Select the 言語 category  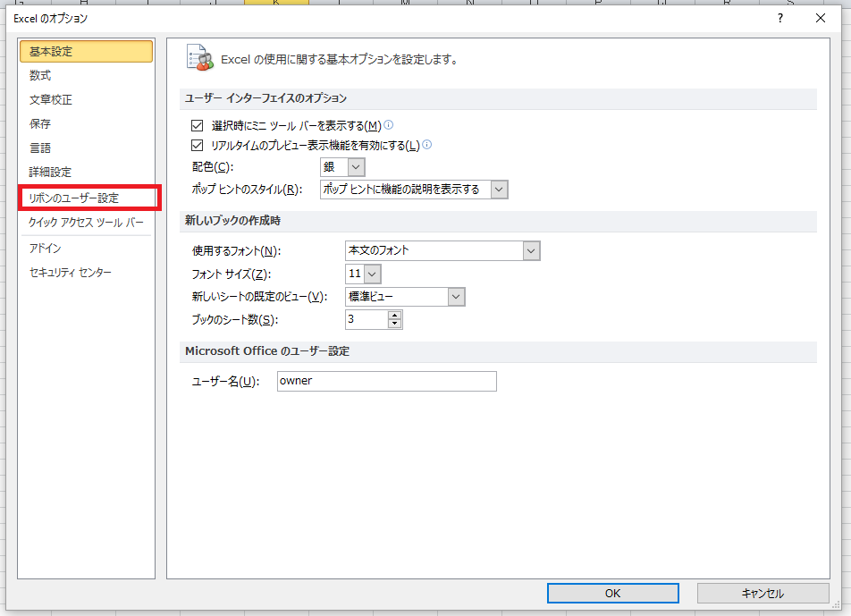40,148
